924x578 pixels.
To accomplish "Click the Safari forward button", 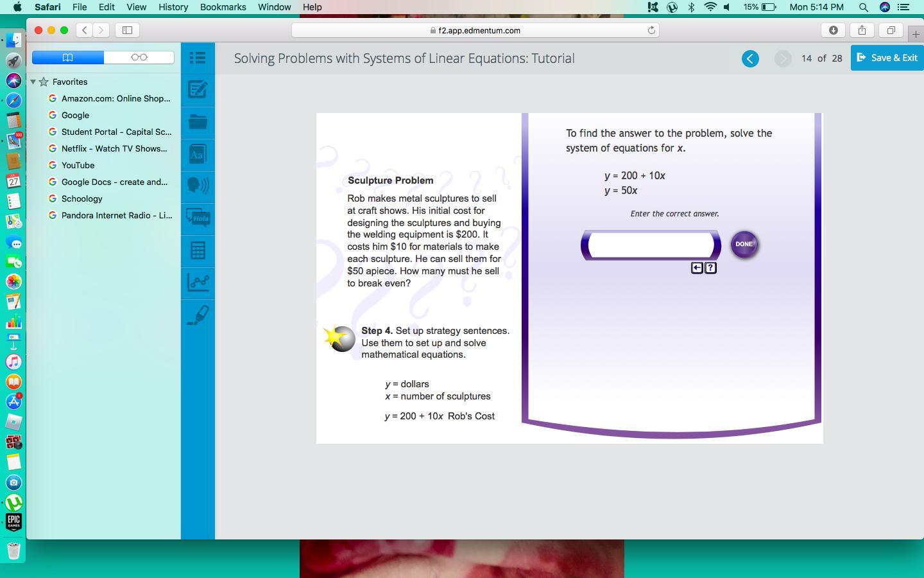I will [x=101, y=30].
